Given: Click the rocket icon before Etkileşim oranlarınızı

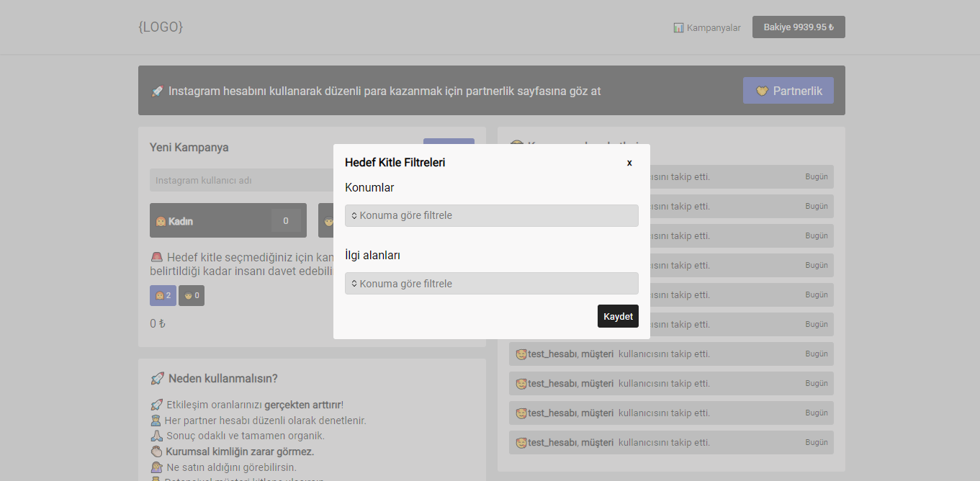Looking at the screenshot, I should coord(156,405).
